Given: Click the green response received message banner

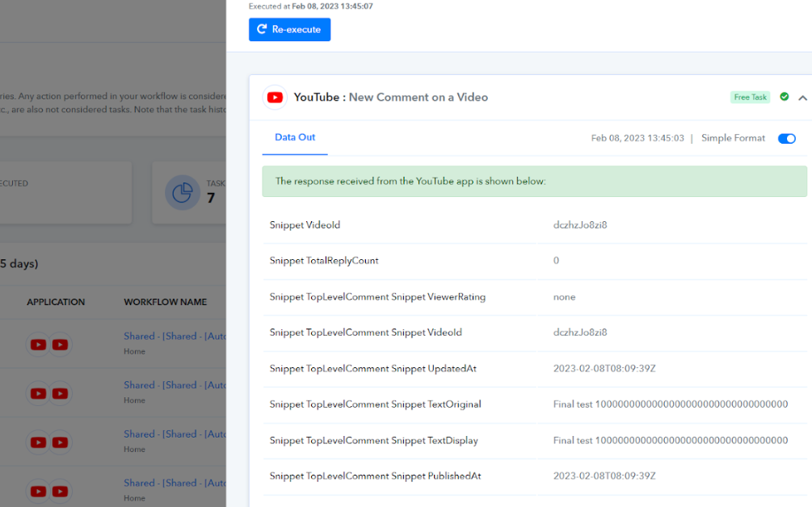Looking at the screenshot, I should [x=534, y=181].
